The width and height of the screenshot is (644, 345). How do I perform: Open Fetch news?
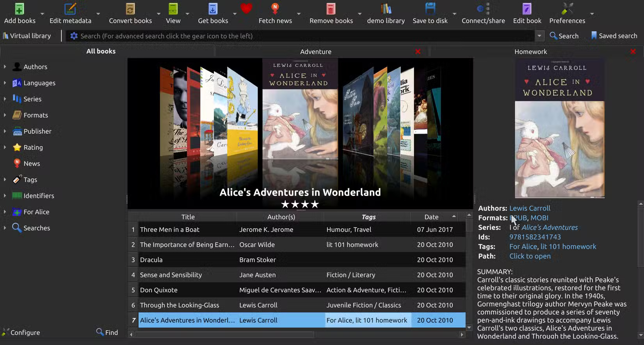click(x=275, y=9)
